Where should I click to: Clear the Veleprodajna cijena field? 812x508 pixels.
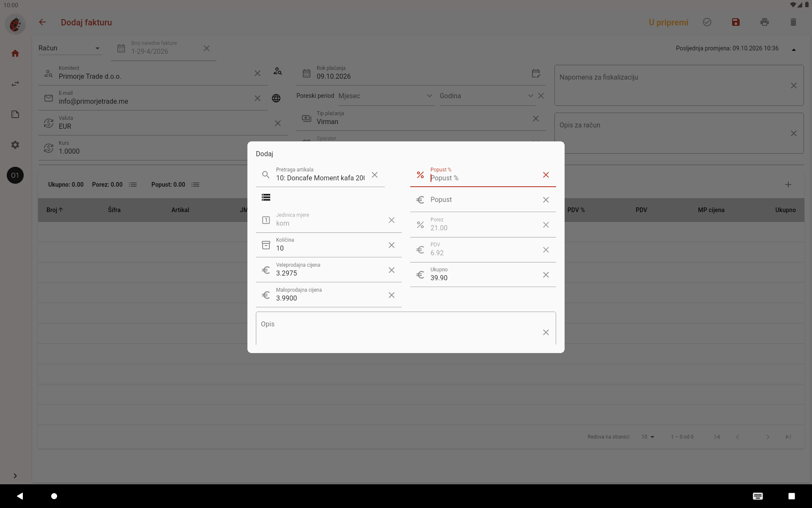pyautogui.click(x=392, y=270)
